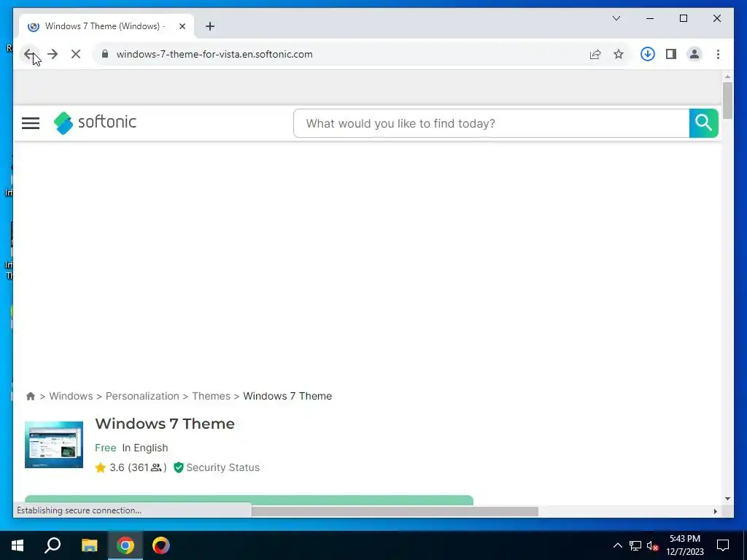Click the home breadcrumb icon
Screen dimensions: 747x560
coord(31,396)
